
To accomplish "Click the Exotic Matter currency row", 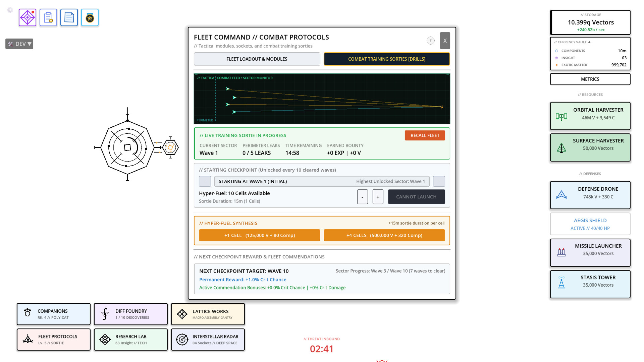I will [590, 65].
